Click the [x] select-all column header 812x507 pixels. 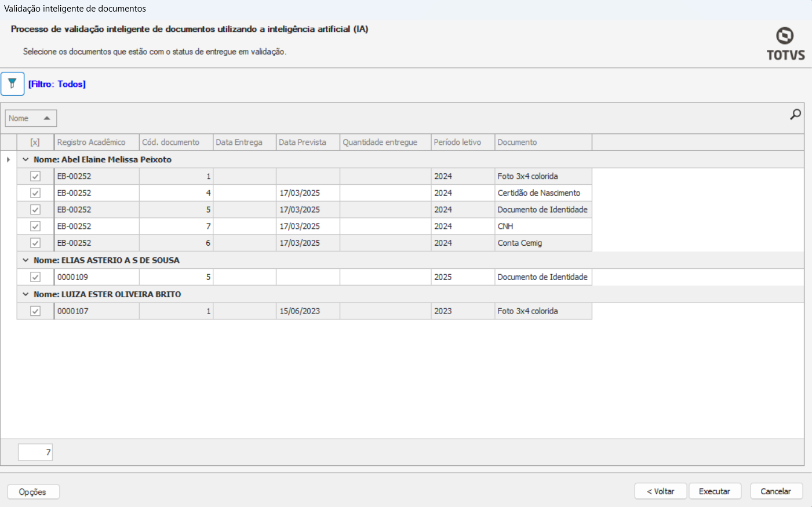point(35,143)
